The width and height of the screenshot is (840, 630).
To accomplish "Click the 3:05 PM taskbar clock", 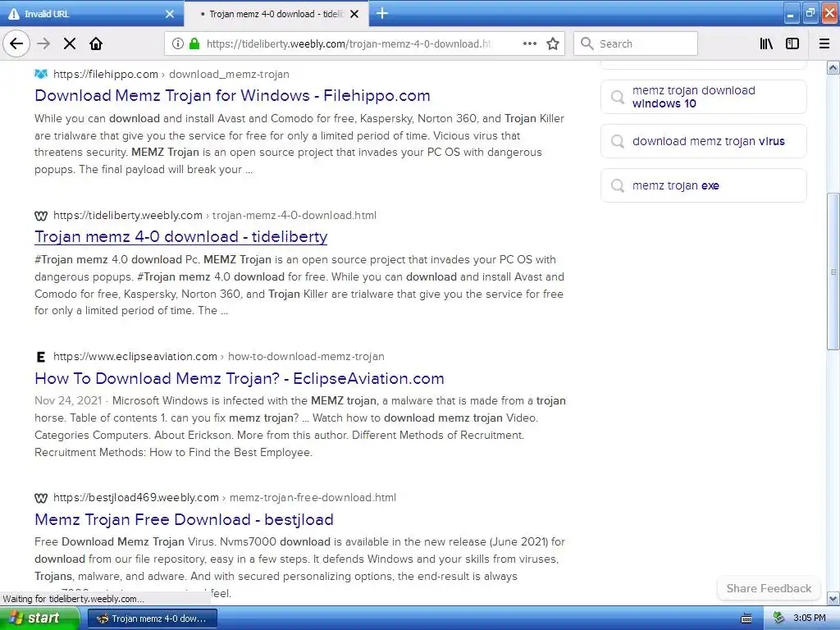I will click(x=810, y=619).
